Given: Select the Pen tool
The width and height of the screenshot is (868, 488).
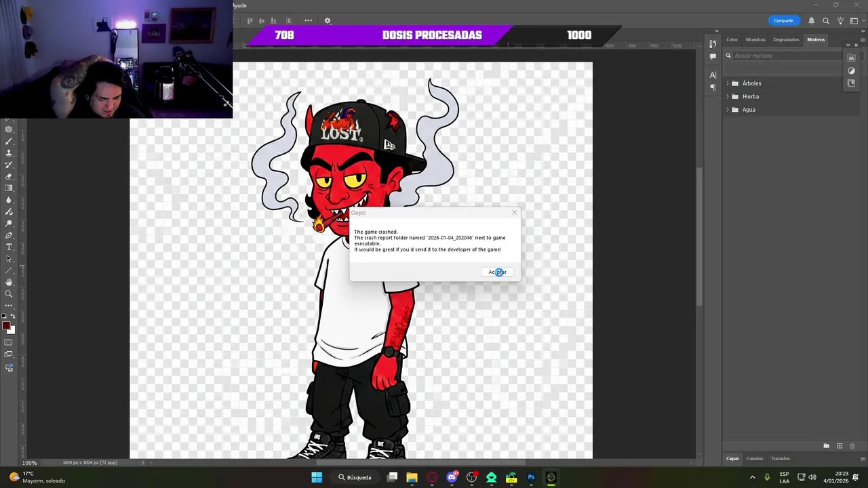Looking at the screenshot, I should pos(9,235).
